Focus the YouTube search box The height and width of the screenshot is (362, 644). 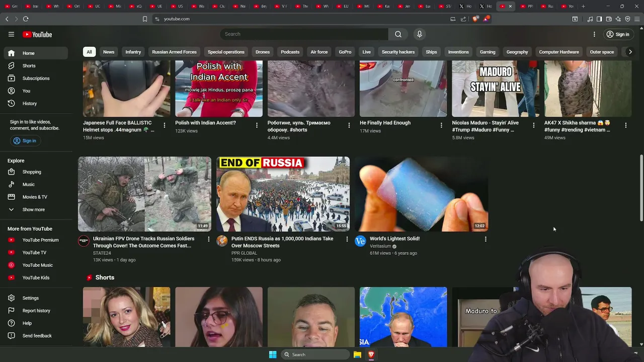(304, 34)
